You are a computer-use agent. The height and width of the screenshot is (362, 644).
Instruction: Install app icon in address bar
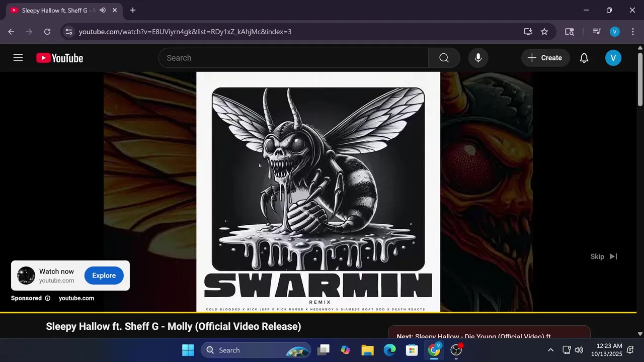(x=528, y=32)
